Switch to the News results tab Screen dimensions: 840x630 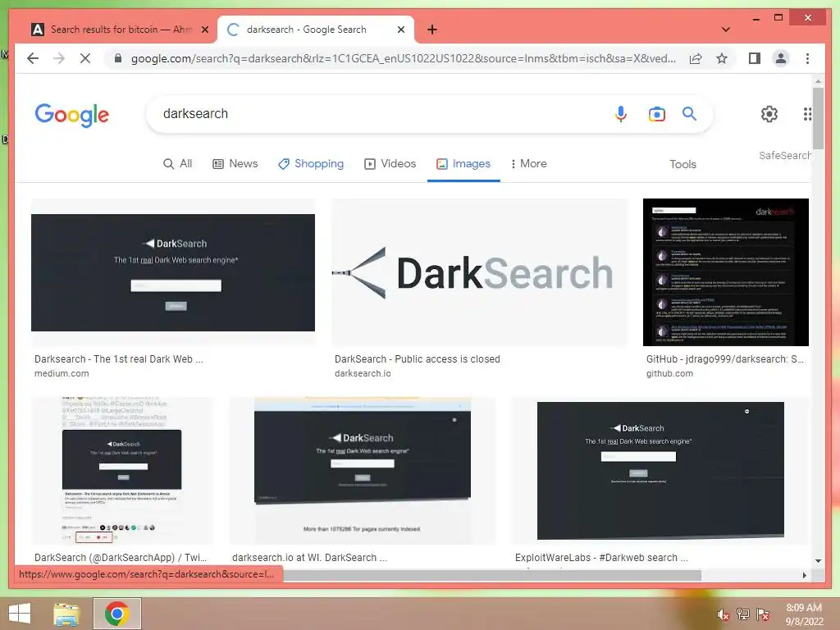tap(235, 164)
